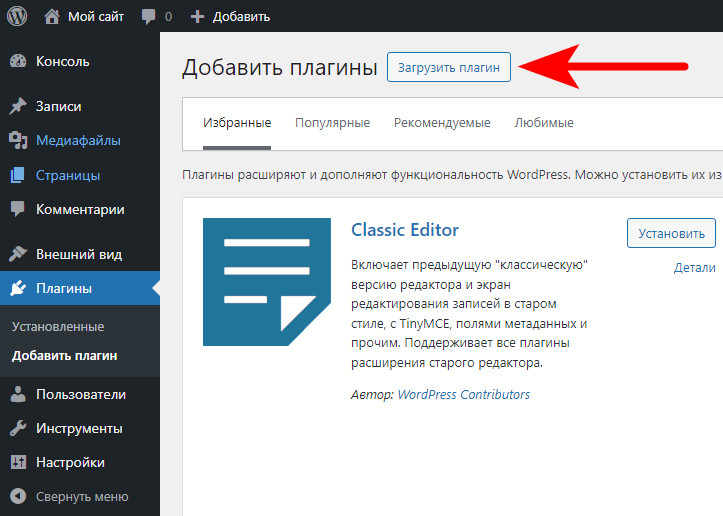The height and width of the screenshot is (516, 723).
Task: Click the pushpin icon for Записи
Action: 18,106
